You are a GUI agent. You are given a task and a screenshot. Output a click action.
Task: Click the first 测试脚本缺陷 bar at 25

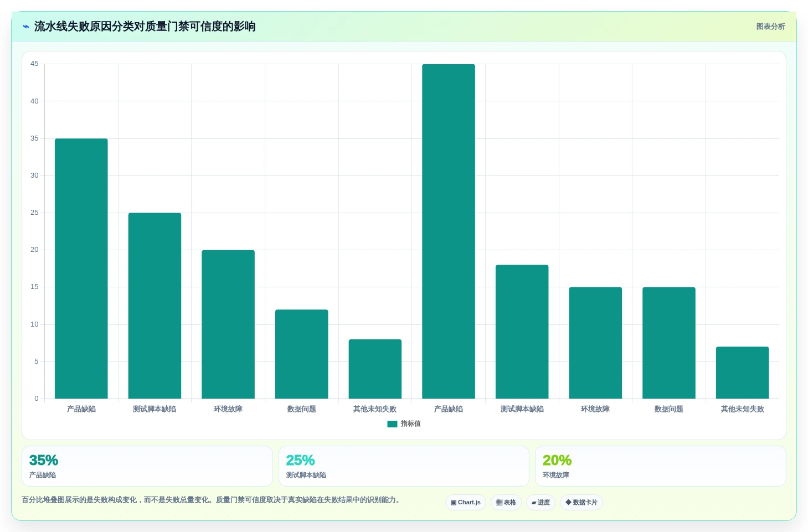pos(155,306)
